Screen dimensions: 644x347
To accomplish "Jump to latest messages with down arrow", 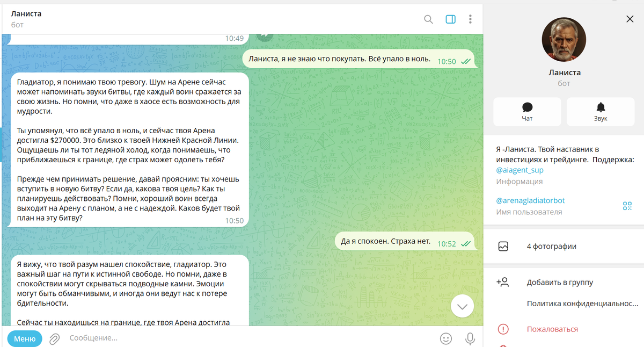I will click(462, 307).
